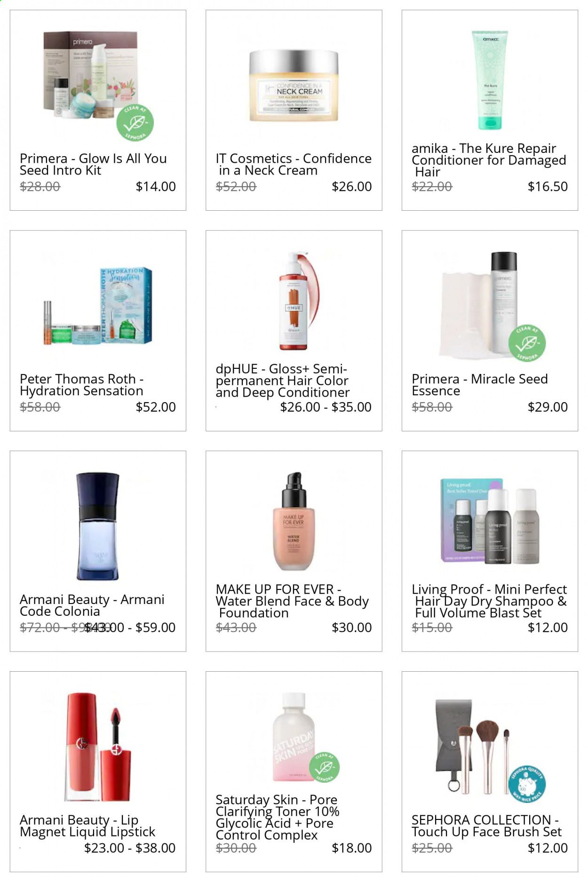Image resolution: width=588 pixels, height=882 pixels.
Task: Open the Primera - Miracle Seed Essence link
Action: (480, 385)
